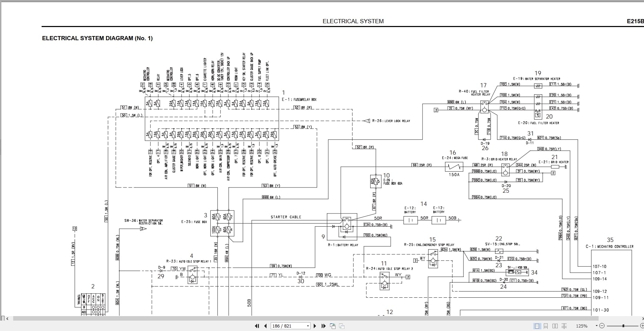The image size is (644, 331).
Task: Click 'E-26: FUSE BOX 60A' label
Action: 393,182
